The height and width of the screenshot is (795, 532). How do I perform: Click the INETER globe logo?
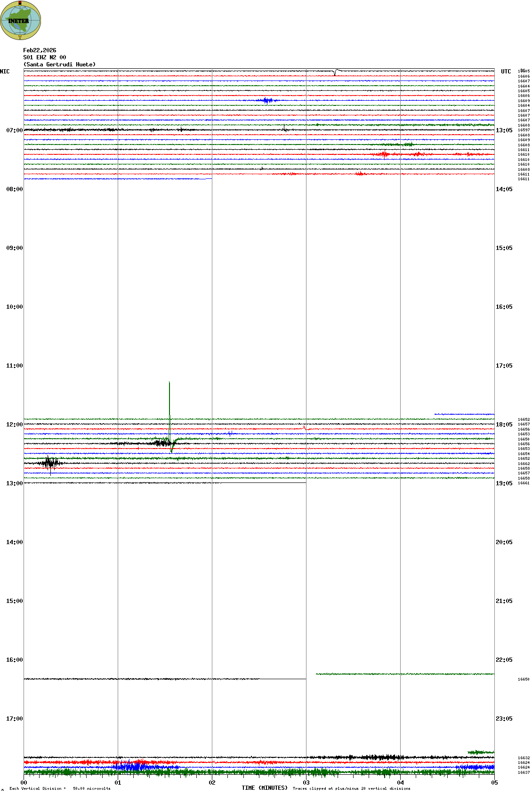click(x=20, y=20)
